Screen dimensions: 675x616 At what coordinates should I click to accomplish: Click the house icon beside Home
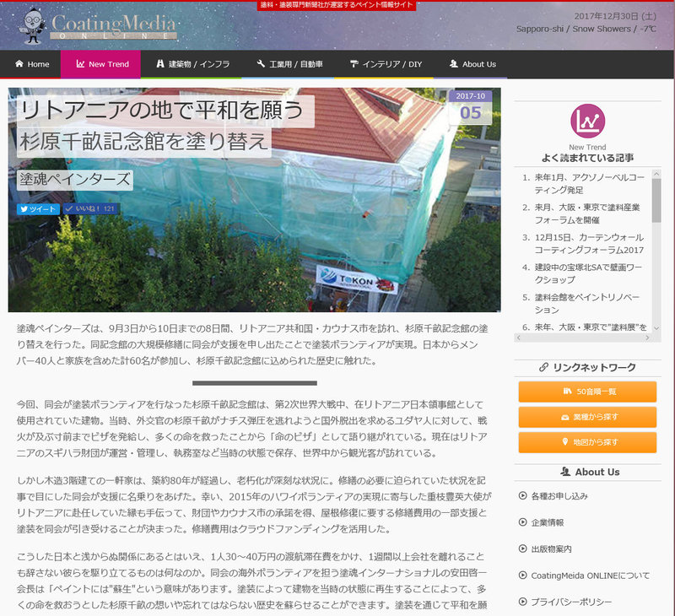[x=19, y=63]
